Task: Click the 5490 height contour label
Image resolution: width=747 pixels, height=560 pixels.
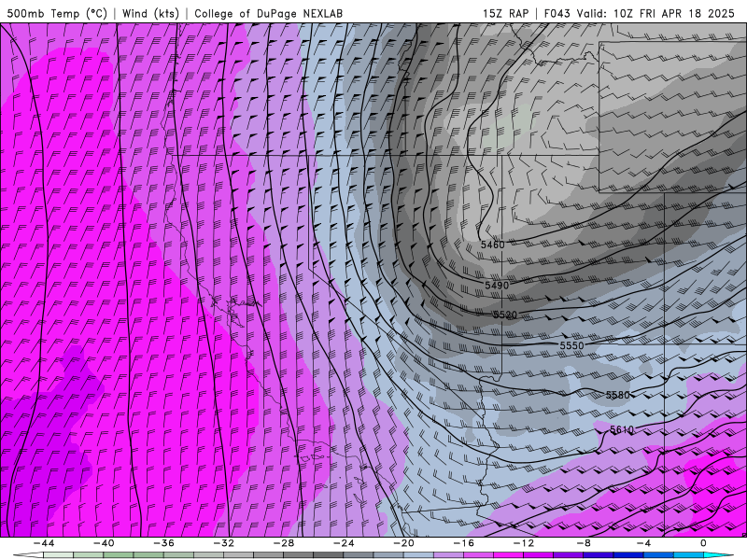Action: click(x=497, y=286)
